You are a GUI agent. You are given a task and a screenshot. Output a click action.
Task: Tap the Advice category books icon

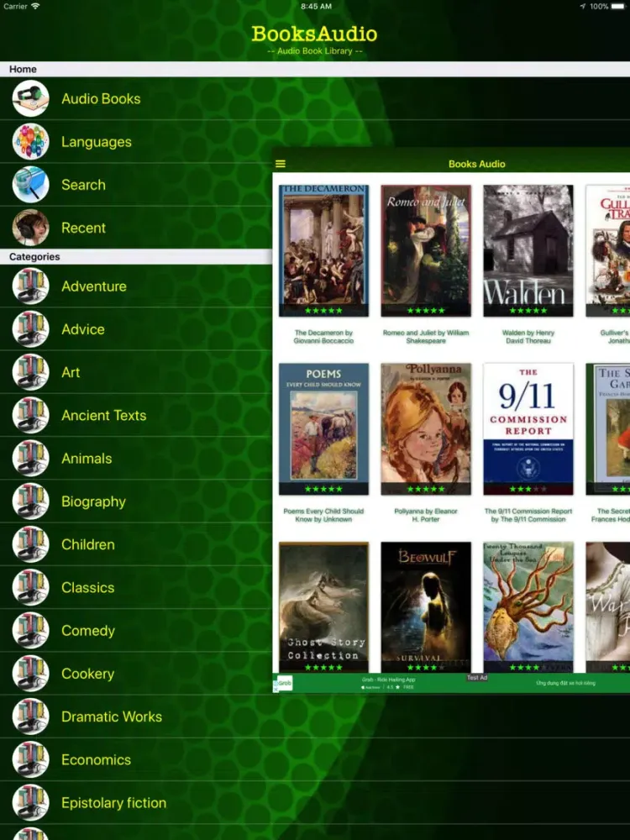[31, 329]
